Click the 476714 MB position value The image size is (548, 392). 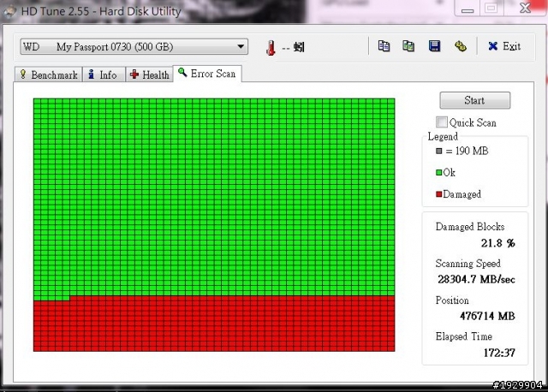(x=487, y=316)
